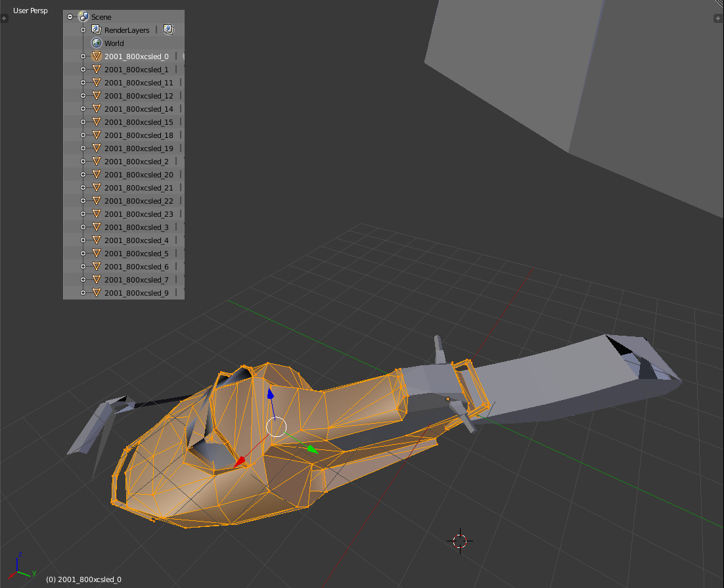Click the World globe icon
This screenshot has height=588, width=724.
tap(97, 43)
